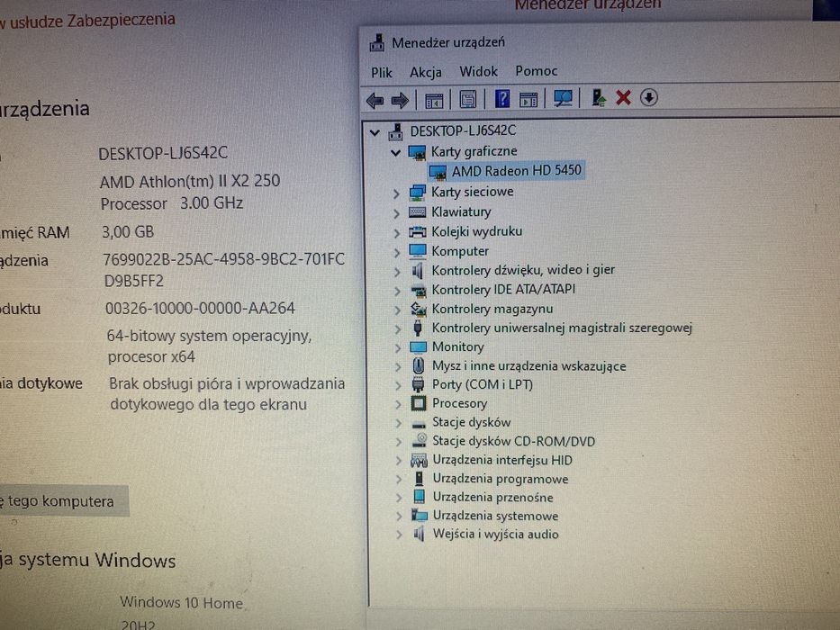Expand the Kolejki wydruku category
The height and width of the screenshot is (630, 840).
(x=396, y=233)
